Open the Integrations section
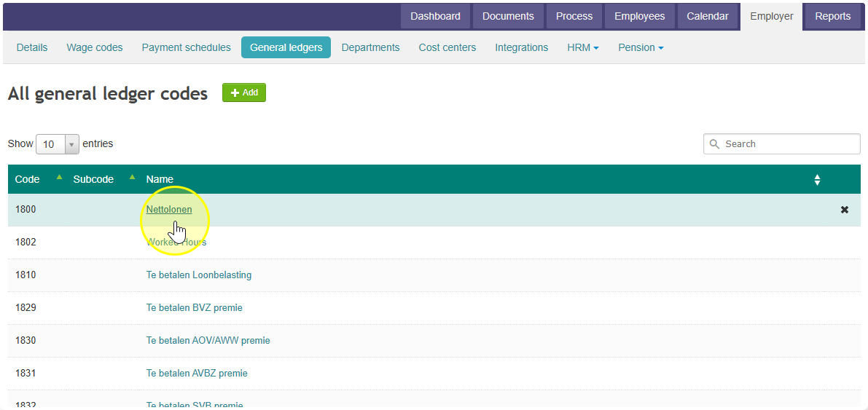The height and width of the screenshot is (410, 868). pyautogui.click(x=522, y=47)
